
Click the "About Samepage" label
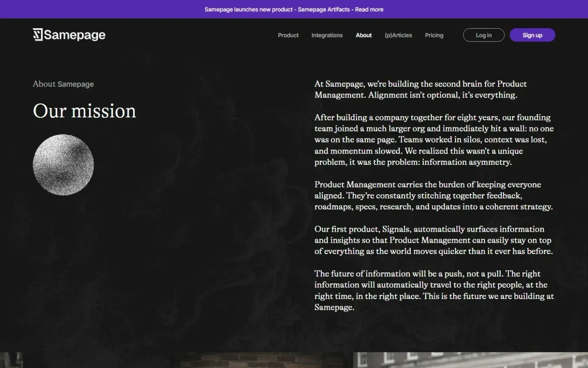pyautogui.click(x=63, y=84)
